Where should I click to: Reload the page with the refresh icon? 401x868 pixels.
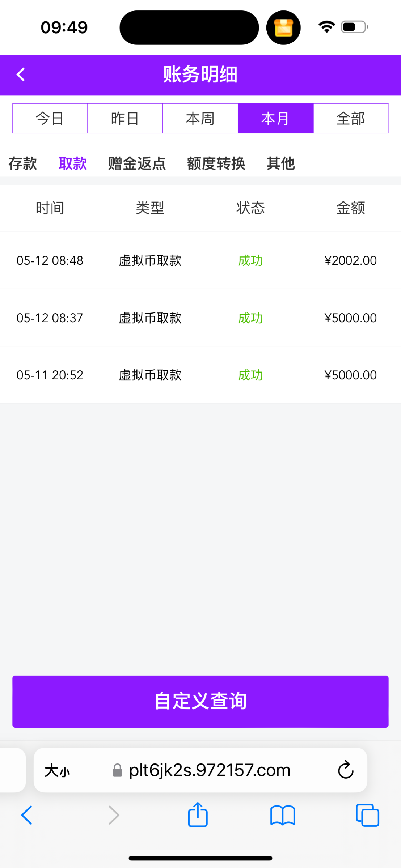(x=345, y=770)
